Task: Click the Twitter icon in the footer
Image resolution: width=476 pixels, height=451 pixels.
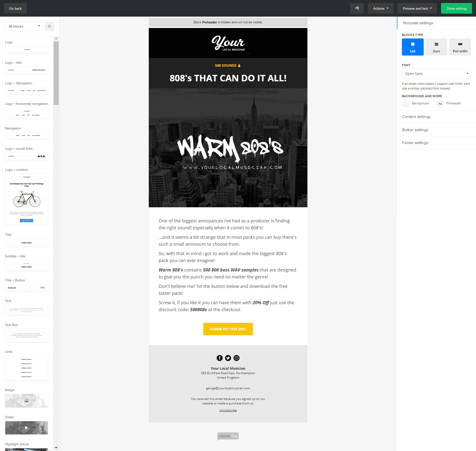Action: click(x=228, y=358)
